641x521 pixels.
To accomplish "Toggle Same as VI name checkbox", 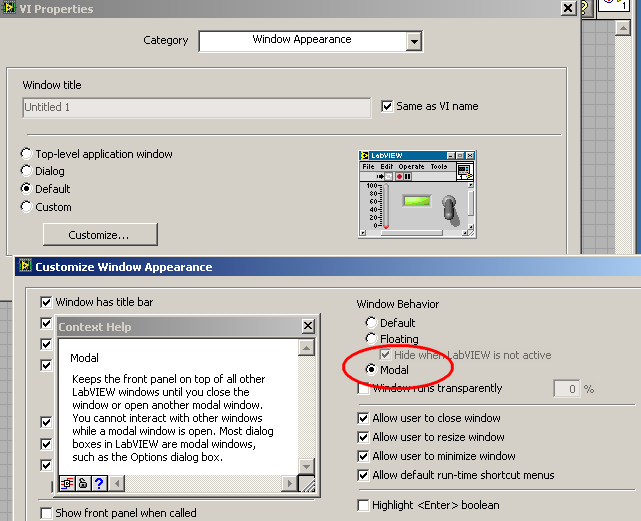I will tap(387, 106).
